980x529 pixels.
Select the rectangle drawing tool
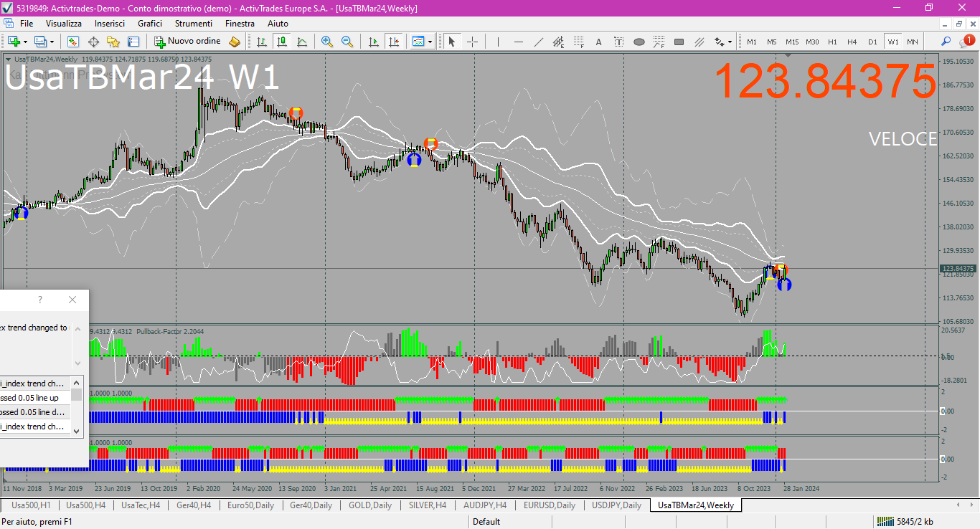pyautogui.click(x=679, y=42)
